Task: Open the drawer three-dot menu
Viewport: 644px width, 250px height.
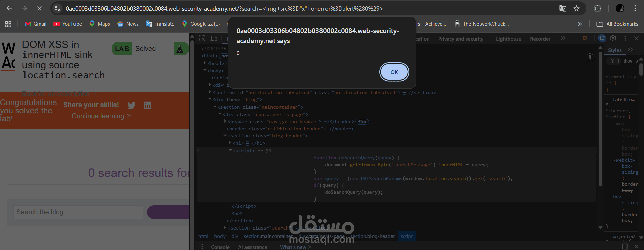Action: tap(202, 247)
